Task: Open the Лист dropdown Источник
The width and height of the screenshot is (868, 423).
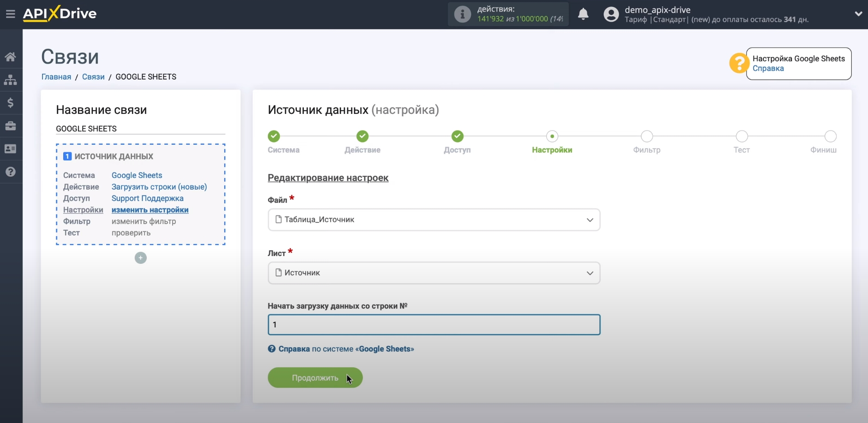Action: (434, 273)
